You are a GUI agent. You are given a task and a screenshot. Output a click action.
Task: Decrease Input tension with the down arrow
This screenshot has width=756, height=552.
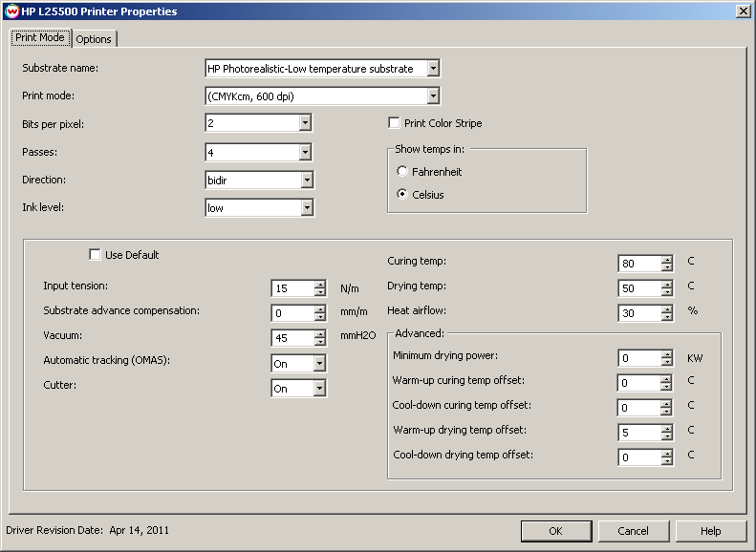coord(319,293)
